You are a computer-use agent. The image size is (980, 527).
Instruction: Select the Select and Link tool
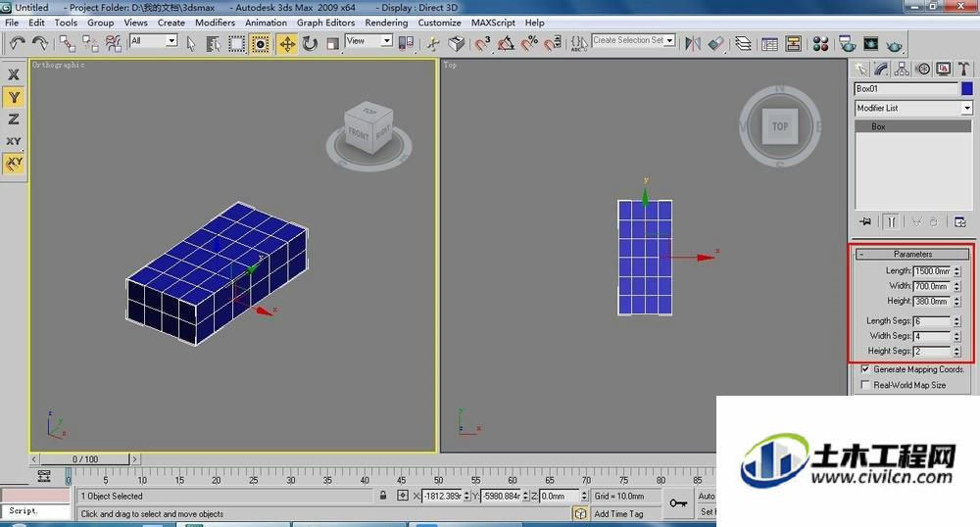(68, 43)
